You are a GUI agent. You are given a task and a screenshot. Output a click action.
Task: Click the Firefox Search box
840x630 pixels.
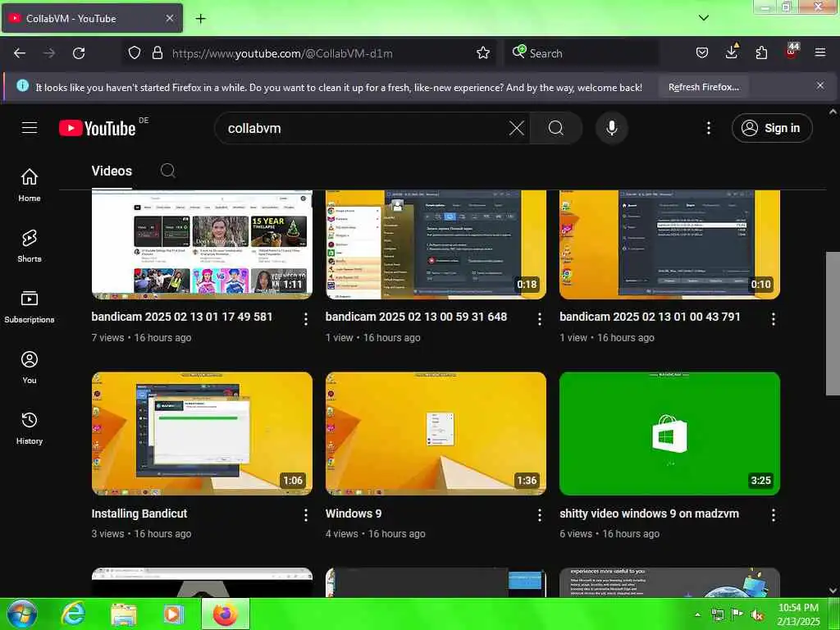[x=582, y=53]
